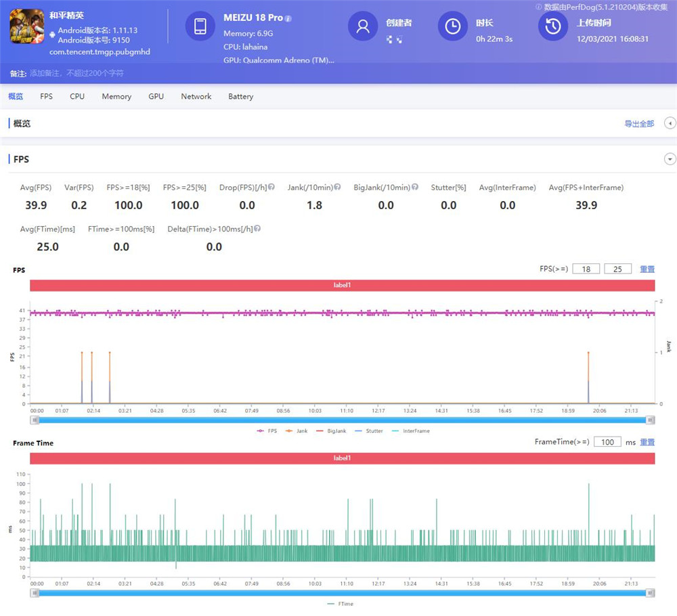Click the Avg(FPS) value 39.9
This screenshot has height=616, width=677.
tap(36, 205)
